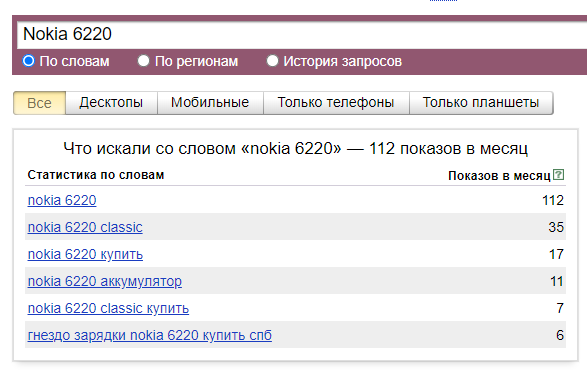Open the nokia 6220 аккумулятор link
Screen dimensions: 587x378
[105, 281]
